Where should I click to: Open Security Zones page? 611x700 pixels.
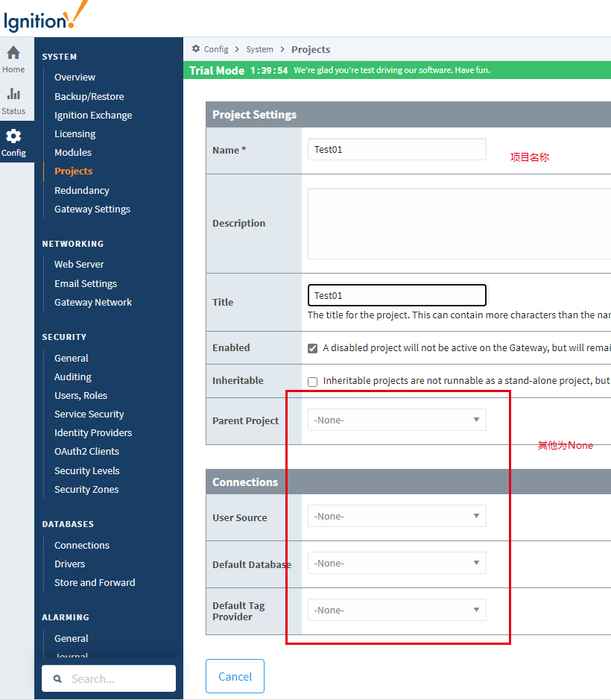[x=86, y=489]
